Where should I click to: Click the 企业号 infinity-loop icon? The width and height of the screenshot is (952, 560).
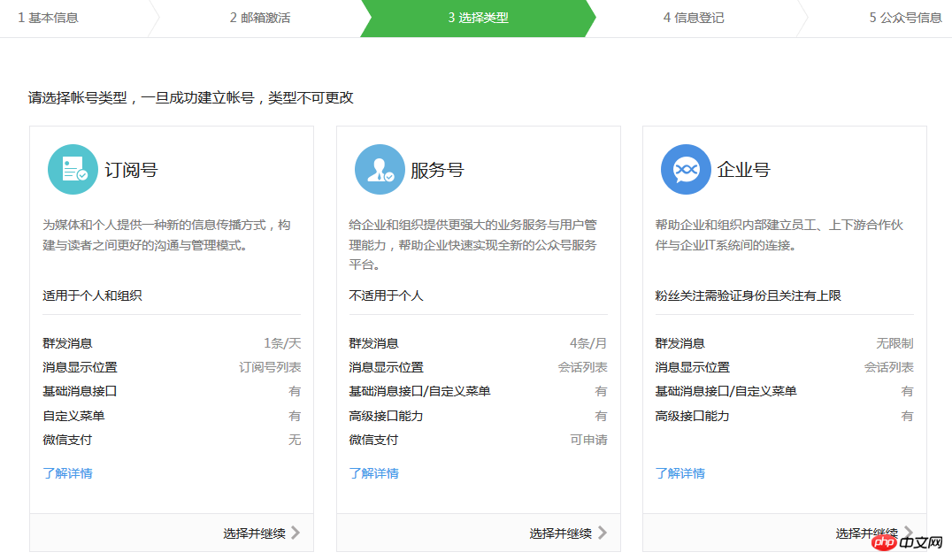point(686,169)
